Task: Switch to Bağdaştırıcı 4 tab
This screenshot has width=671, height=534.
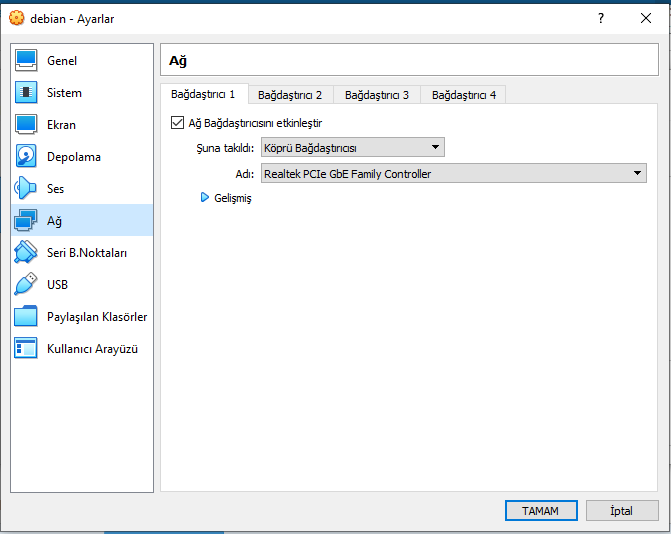Action: click(x=464, y=95)
